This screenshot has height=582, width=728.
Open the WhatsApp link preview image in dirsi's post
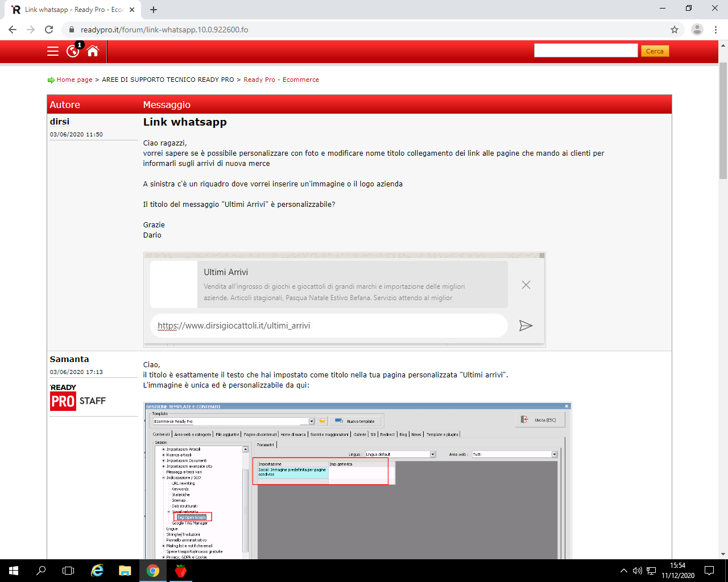pos(344,300)
